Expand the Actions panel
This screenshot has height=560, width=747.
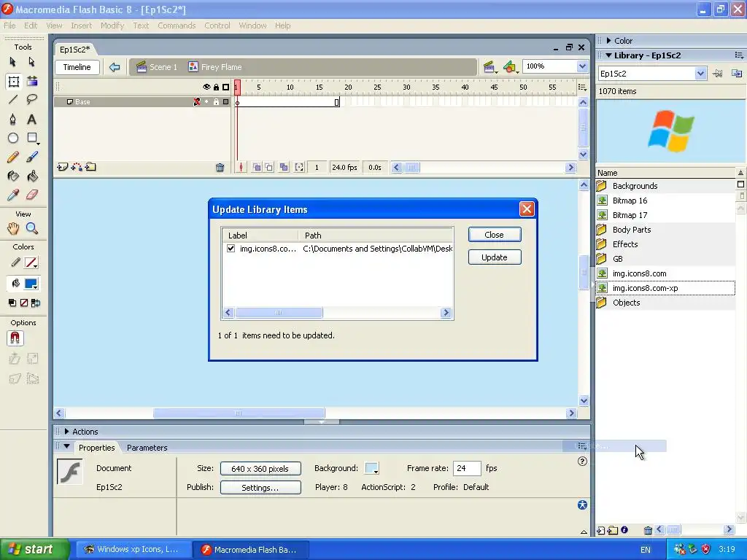click(66, 432)
